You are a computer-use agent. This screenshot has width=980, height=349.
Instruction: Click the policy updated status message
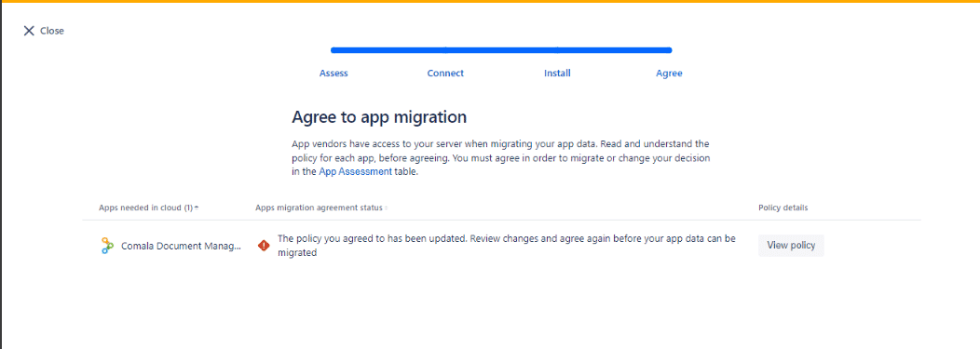tap(506, 246)
